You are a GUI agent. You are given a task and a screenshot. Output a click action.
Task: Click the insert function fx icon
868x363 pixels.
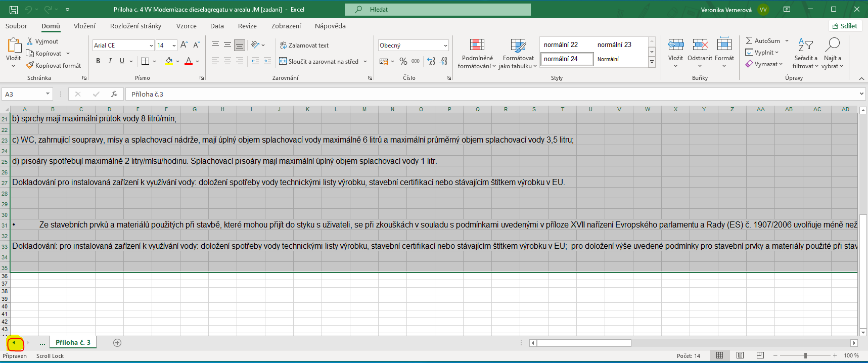pos(114,94)
